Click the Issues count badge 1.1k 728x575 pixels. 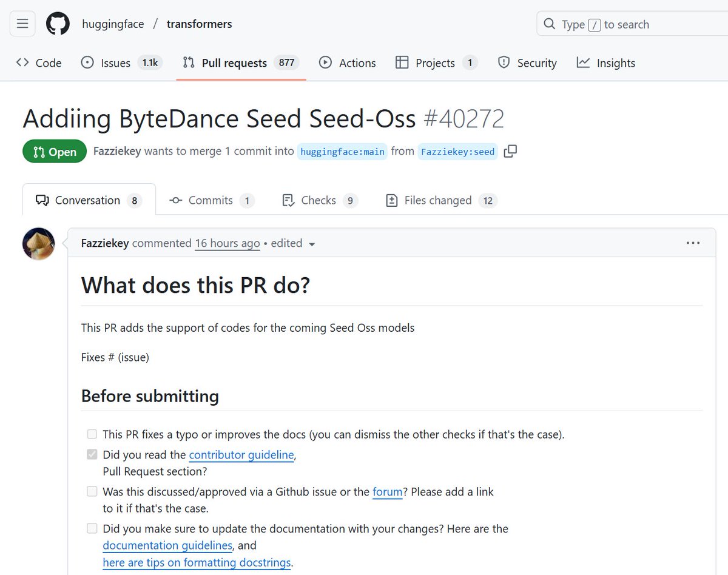(x=149, y=62)
